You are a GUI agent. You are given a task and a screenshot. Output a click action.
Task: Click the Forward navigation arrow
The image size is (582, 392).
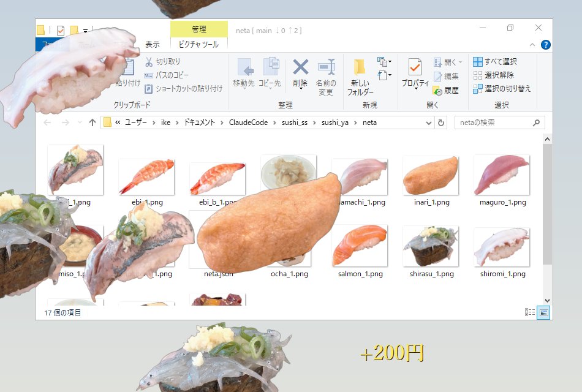(x=66, y=123)
